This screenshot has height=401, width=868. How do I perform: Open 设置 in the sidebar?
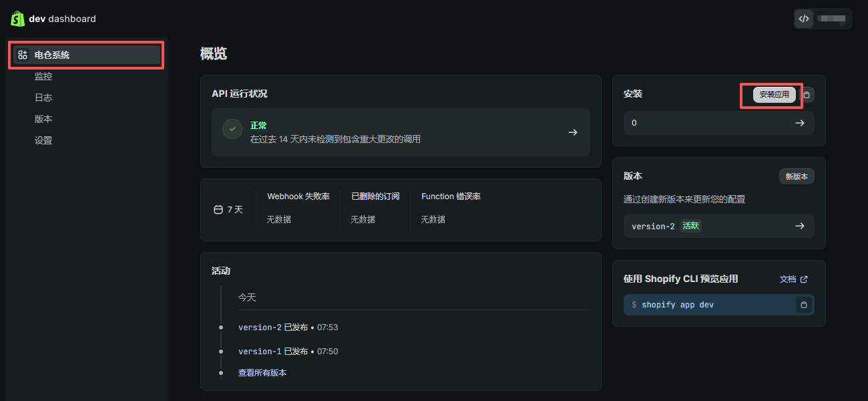pyautogui.click(x=43, y=140)
